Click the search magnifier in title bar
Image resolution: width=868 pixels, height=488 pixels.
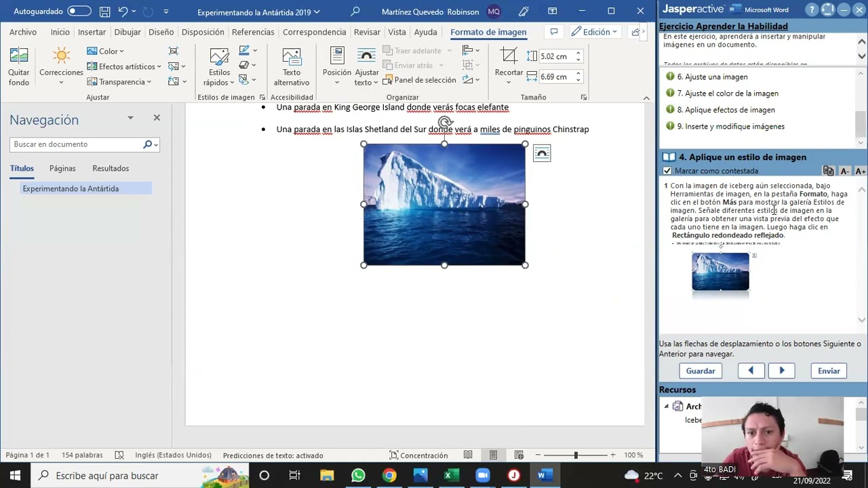(355, 12)
